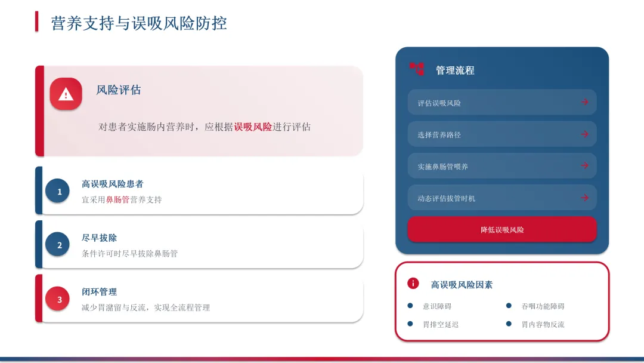Click the bullet next to 胃排空延迟
Screen dimensions: 644x363
[x=410, y=324]
